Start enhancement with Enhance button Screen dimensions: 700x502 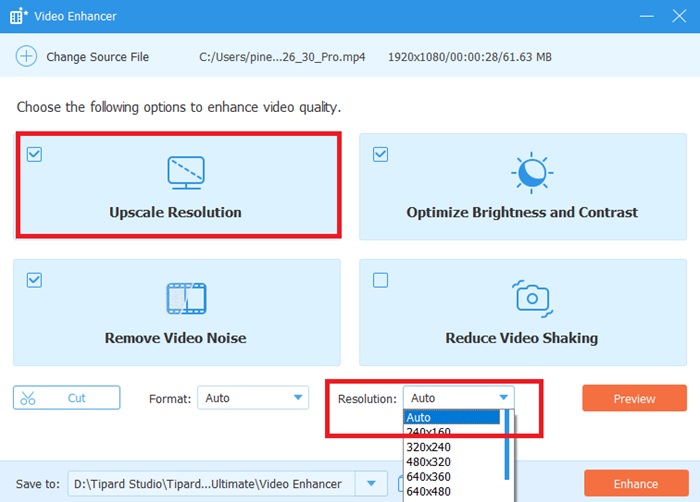(635, 484)
